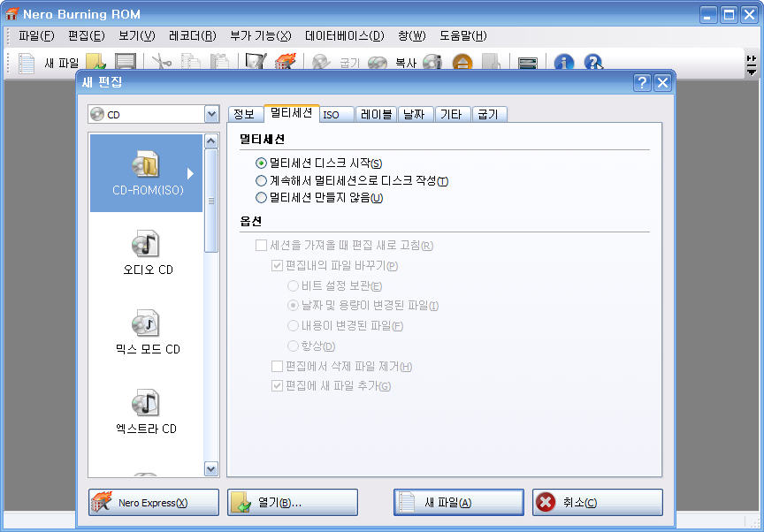Viewport: 764px width, 532px height.
Task: Launch Nero Express from the flame toolbar icon
Action: point(286,62)
